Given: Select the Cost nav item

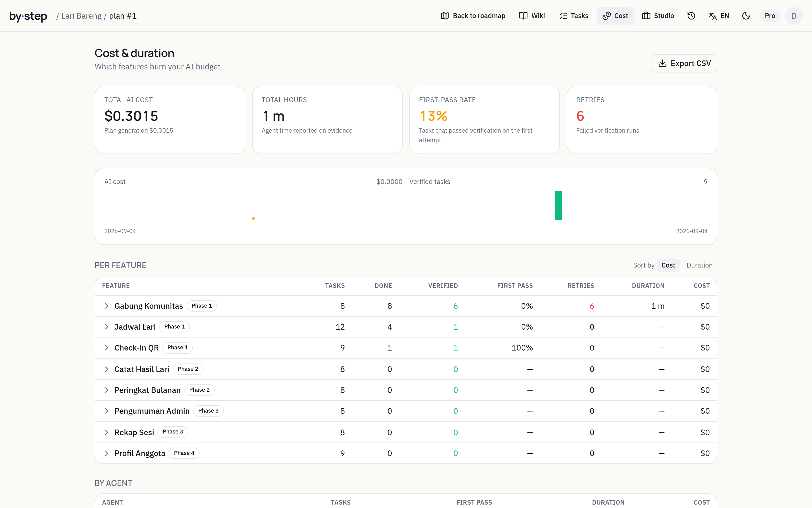Looking at the screenshot, I should click(x=615, y=16).
